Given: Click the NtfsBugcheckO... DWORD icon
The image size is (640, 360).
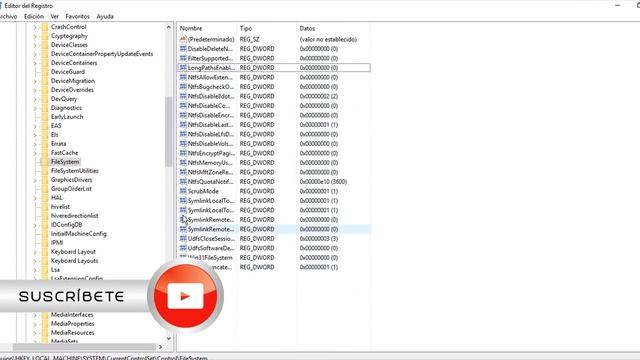Looking at the screenshot, I should 183,87.
